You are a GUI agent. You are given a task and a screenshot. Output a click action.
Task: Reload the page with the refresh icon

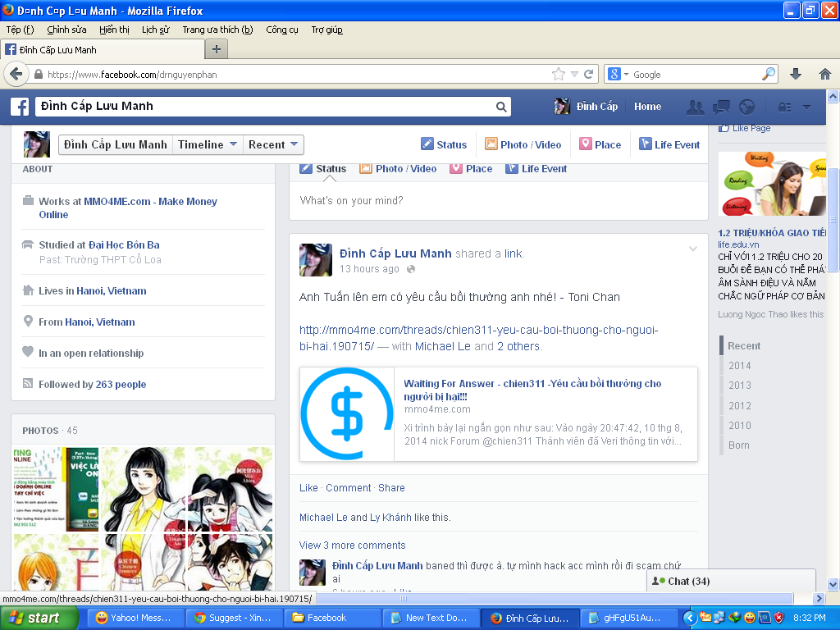click(588, 74)
